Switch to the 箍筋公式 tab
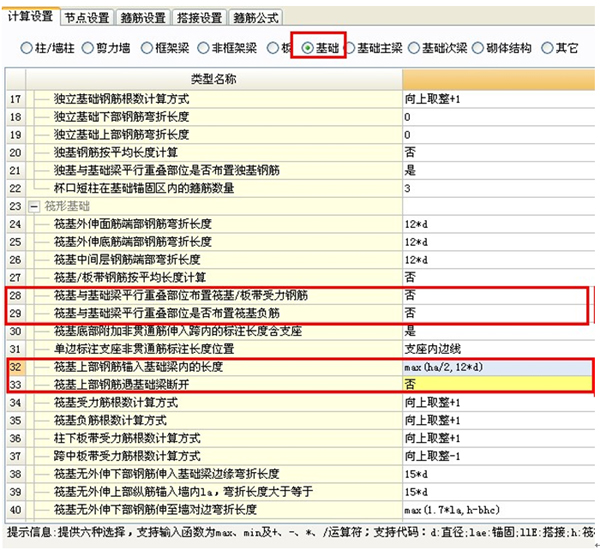 [x=256, y=18]
